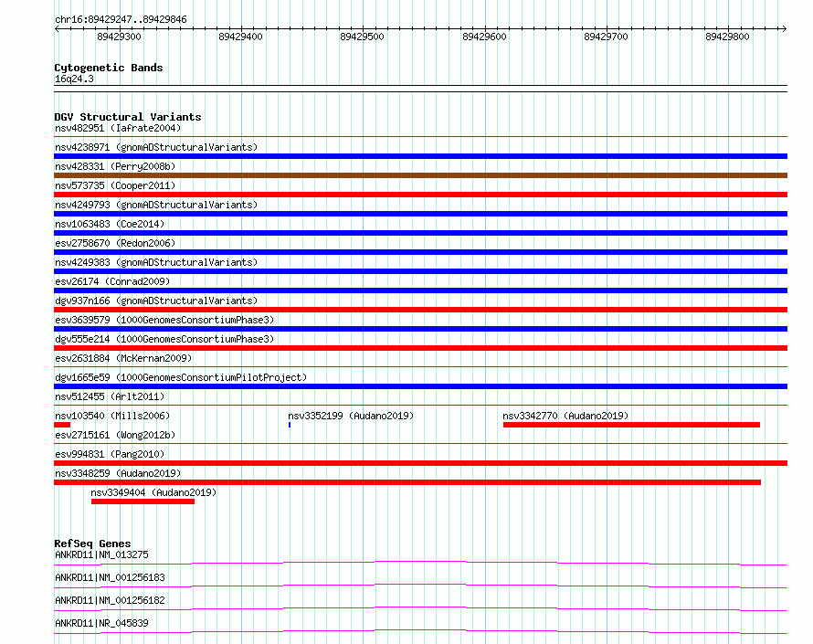Viewport: 813px width, 644px height.
Task: Select the nsv4238971 gnomAD blue variant bar
Action: [420, 156]
